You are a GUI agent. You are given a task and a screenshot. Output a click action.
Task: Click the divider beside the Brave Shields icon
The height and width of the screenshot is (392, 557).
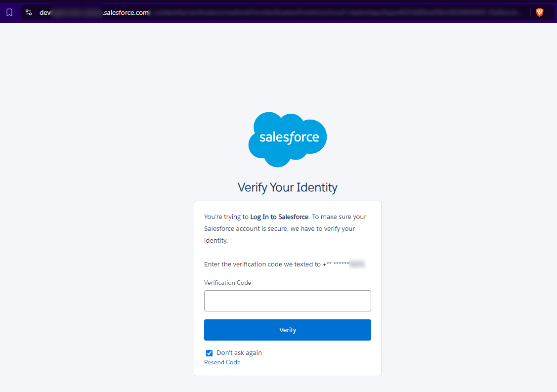[530, 12]
